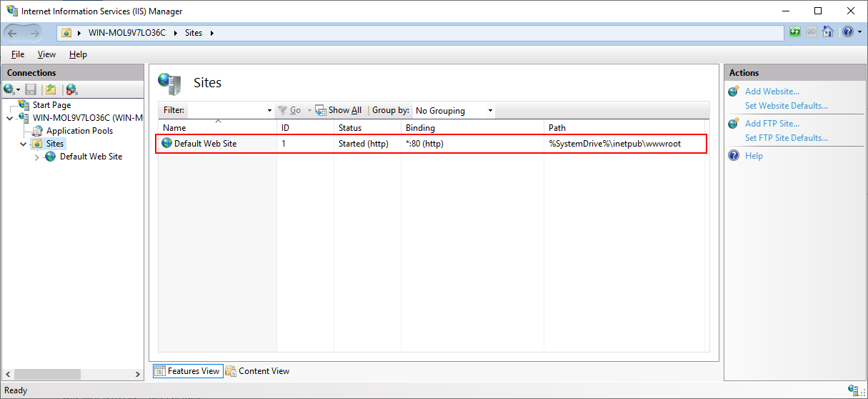Click the Connections pane horizontal scrollbar right arrow
868x399 pixels.
139,375
